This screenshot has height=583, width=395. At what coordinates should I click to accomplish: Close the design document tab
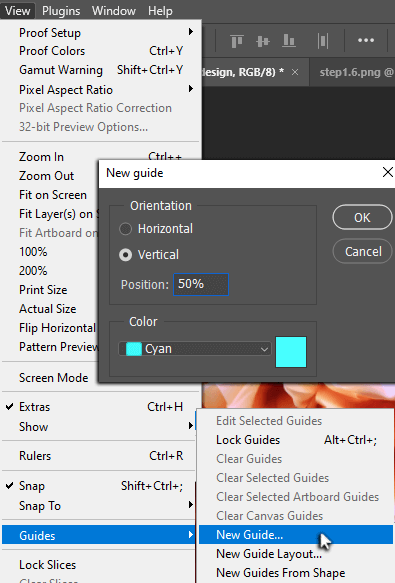[x=295, y=72]
